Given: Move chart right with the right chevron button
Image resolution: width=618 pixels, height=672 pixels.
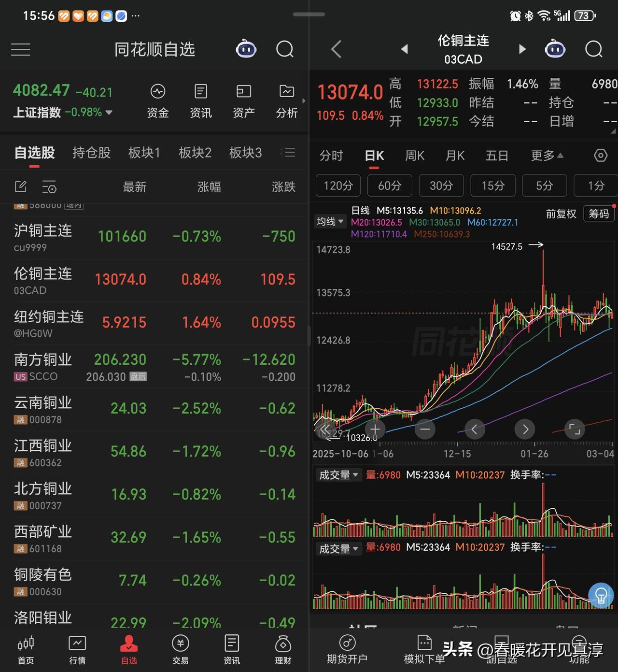Looking at the screenshot, I should tap(525, 429).
